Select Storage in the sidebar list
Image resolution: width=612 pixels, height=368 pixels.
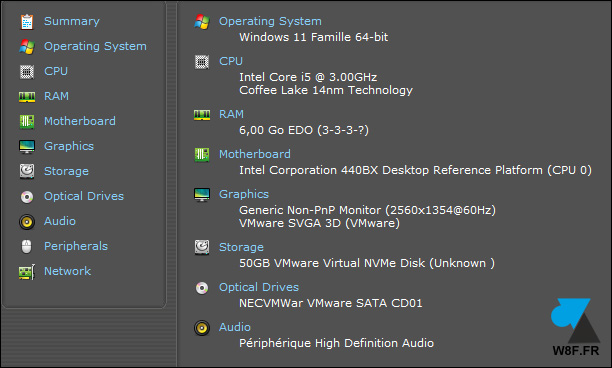pyautogui.click(x=66, y=171)
